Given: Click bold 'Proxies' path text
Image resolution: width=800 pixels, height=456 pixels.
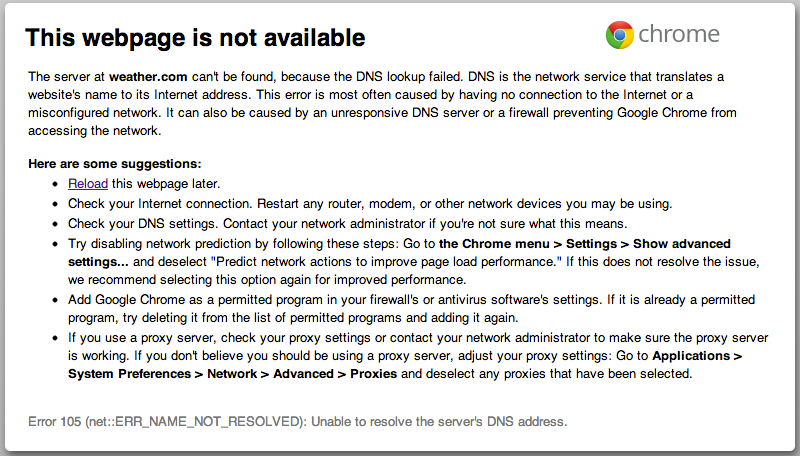Looking at the screenshot, I should [x=373, y=374].
